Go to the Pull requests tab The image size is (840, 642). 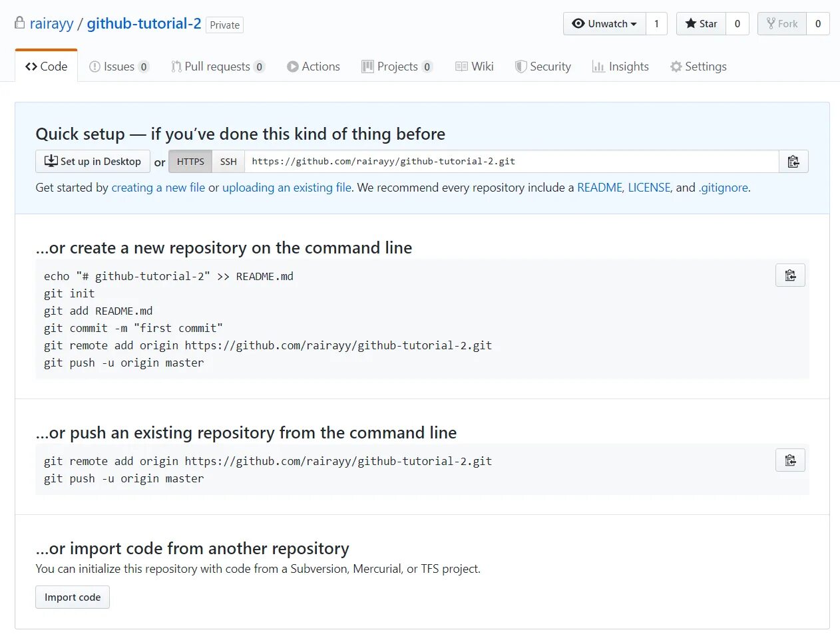point(218,67)
